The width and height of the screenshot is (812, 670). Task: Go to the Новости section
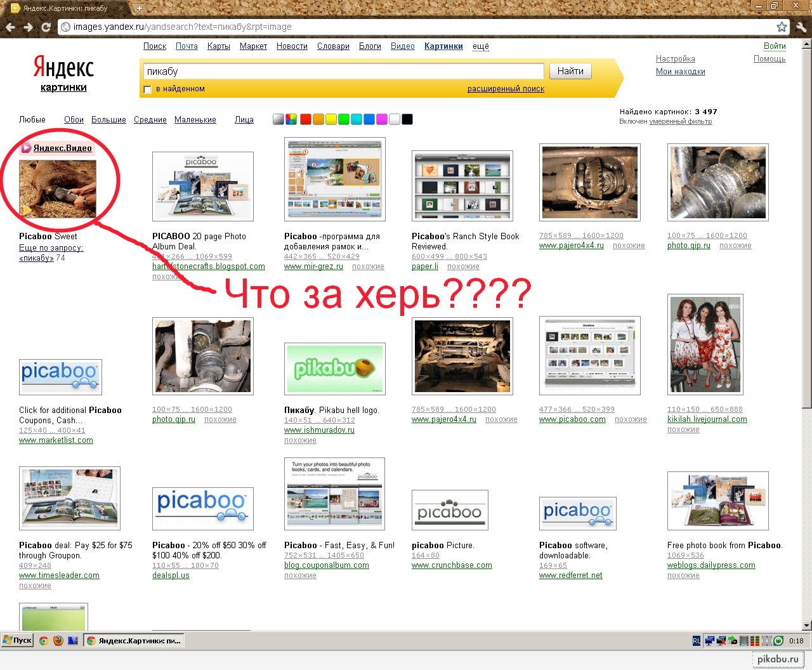pyautogui.click(x=292, y=46)
